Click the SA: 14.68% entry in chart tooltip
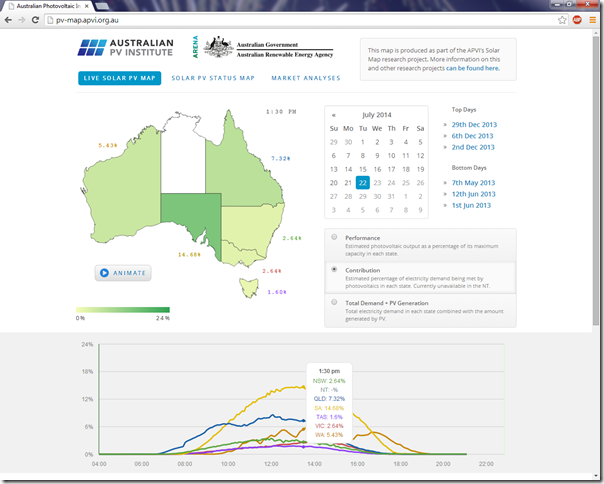Screen dimensions: 604x484 point(329,408)
